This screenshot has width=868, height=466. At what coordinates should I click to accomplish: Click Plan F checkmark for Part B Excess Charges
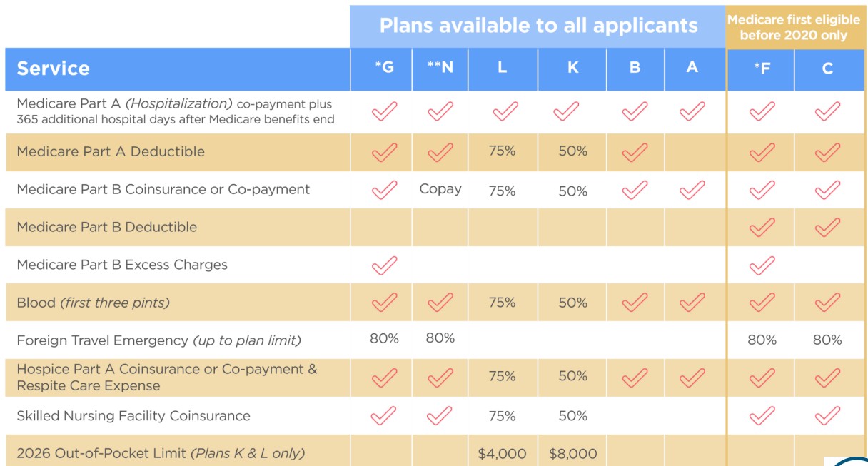[x=761, y=265]
